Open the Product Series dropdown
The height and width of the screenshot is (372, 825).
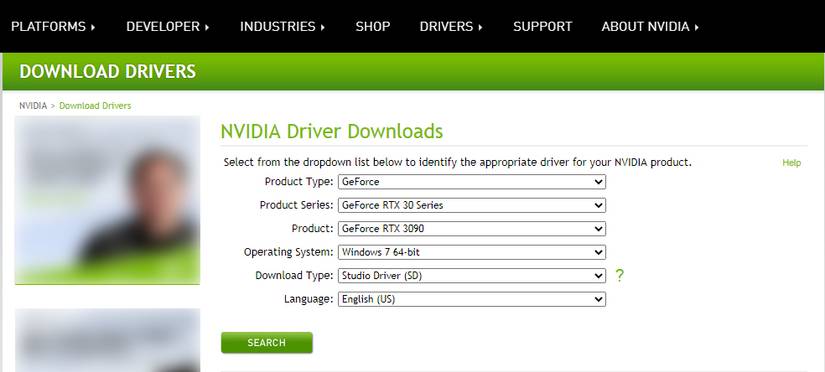coord(471,205)
